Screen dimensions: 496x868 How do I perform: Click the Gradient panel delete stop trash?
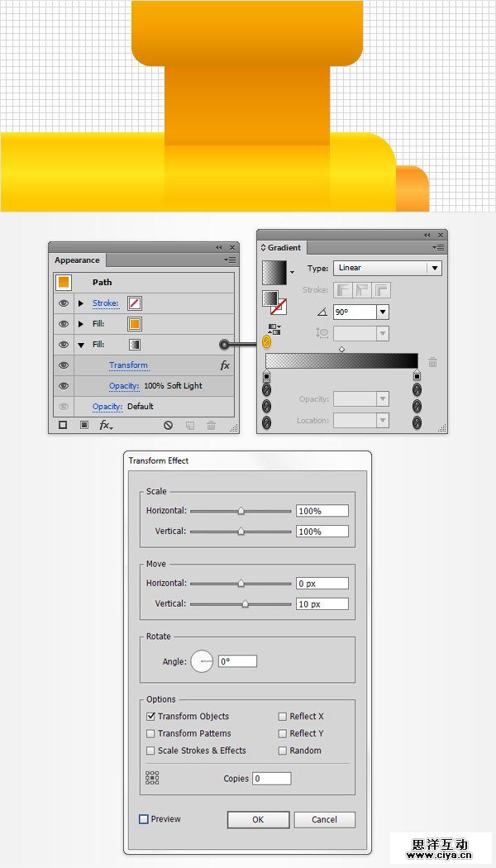click(433, 362)
